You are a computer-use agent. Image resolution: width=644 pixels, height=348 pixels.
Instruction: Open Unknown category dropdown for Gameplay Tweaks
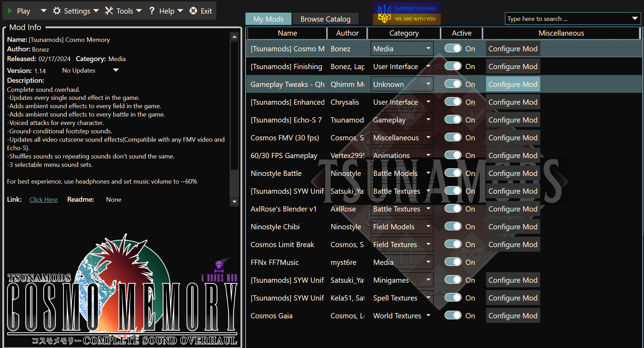point(402,84)
